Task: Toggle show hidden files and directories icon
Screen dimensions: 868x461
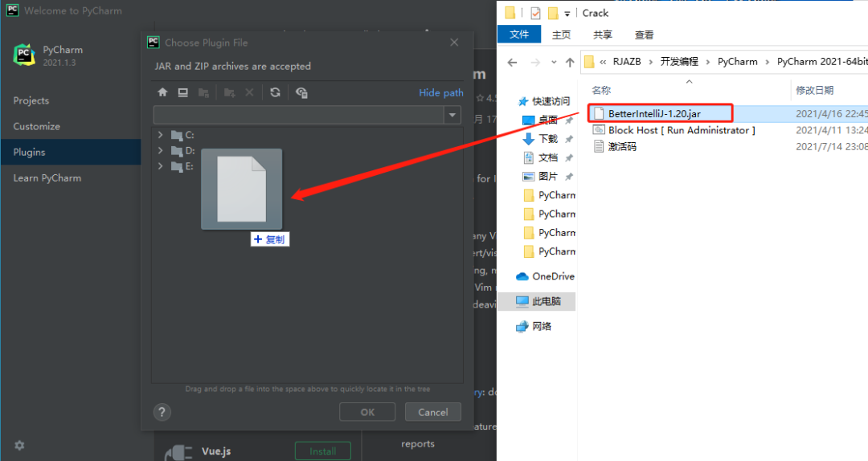Action: tap(301, 92)
